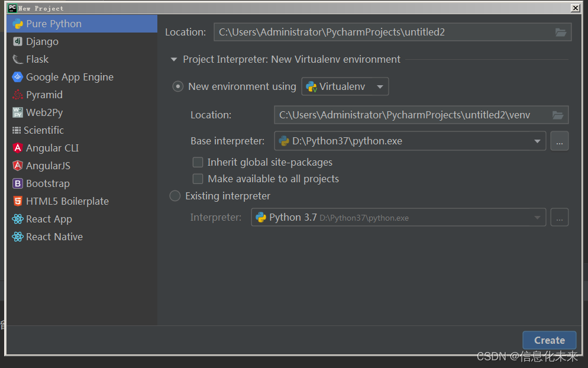Select Angular CLI project type
588x368 pixels.
(x=52, y=148)
